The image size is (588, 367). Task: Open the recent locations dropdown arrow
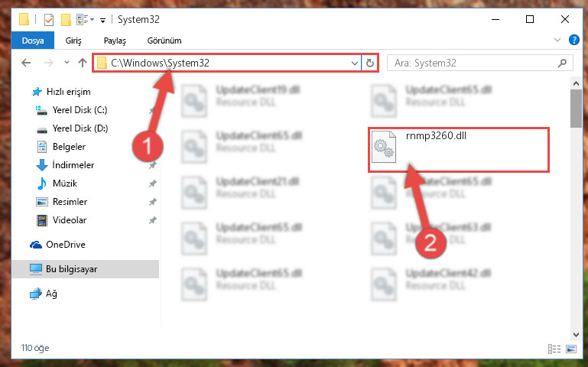pos(67,63)
